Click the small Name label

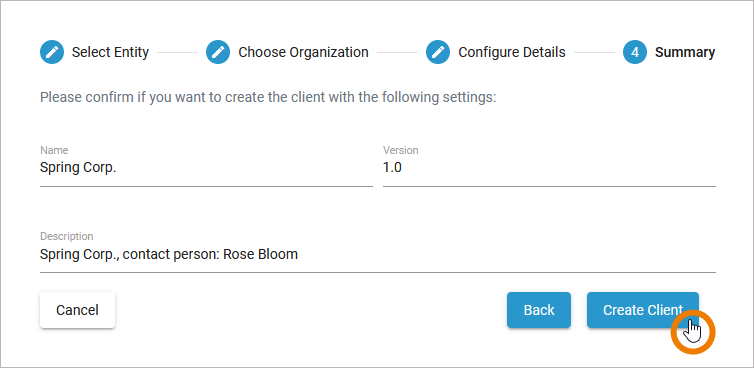coord(54,150)
